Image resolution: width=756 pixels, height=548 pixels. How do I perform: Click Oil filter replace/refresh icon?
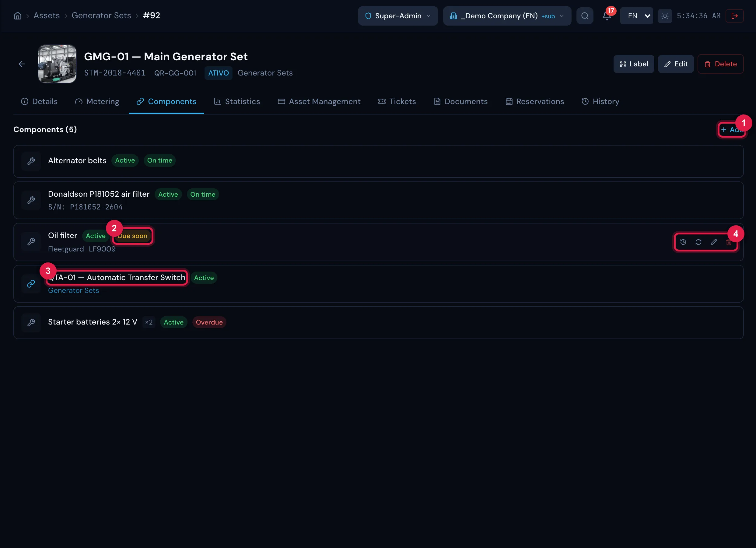click(698, 242)
